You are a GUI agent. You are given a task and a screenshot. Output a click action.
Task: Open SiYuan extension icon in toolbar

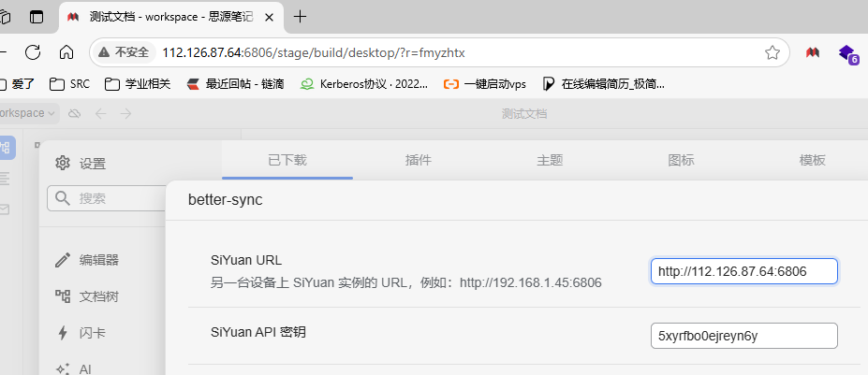tap(812, 52)
